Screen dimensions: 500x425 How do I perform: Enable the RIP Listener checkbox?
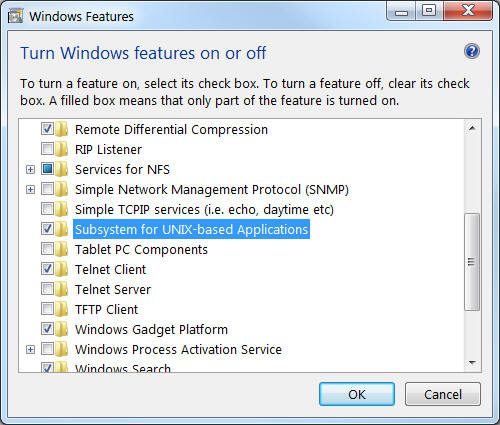coord(47,149)
